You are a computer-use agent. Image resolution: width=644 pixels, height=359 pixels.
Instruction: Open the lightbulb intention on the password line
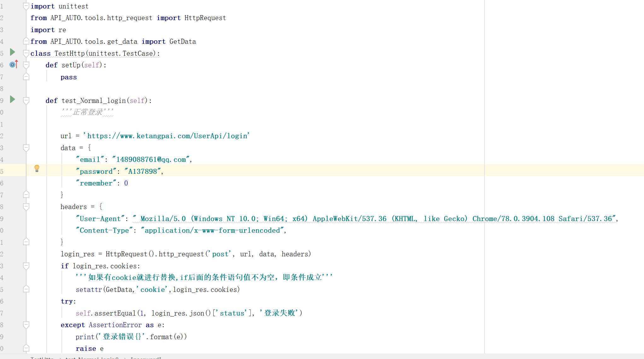point(37,168)
